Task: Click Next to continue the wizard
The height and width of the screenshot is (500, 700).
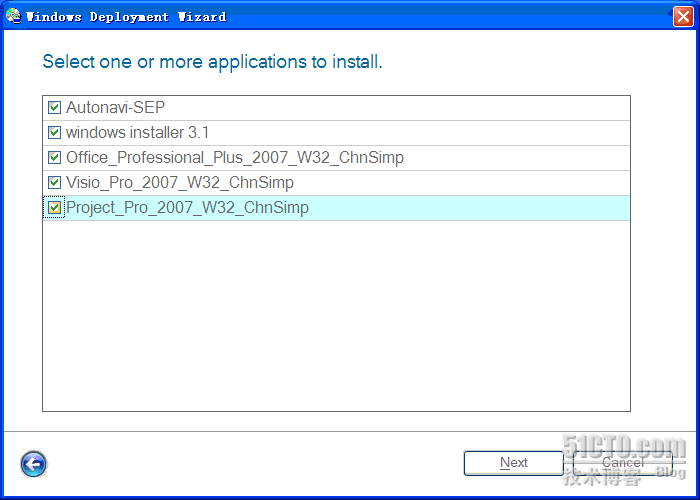Action: [513, 463]
